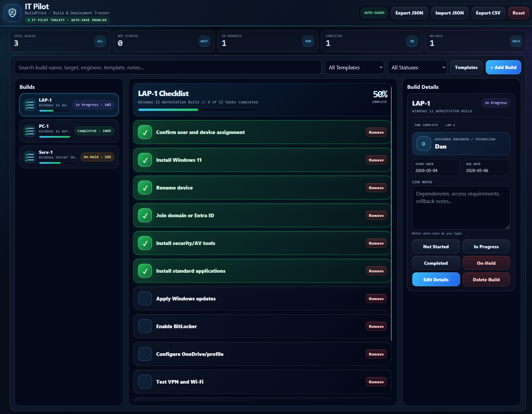This screenshot has height=414, width=532.
Task: Click Delete Build button
Action: [x=486, y=280]
